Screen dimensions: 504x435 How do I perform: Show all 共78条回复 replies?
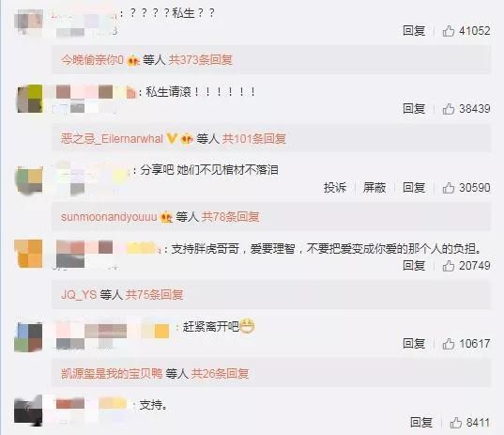(x=231, y=217)
